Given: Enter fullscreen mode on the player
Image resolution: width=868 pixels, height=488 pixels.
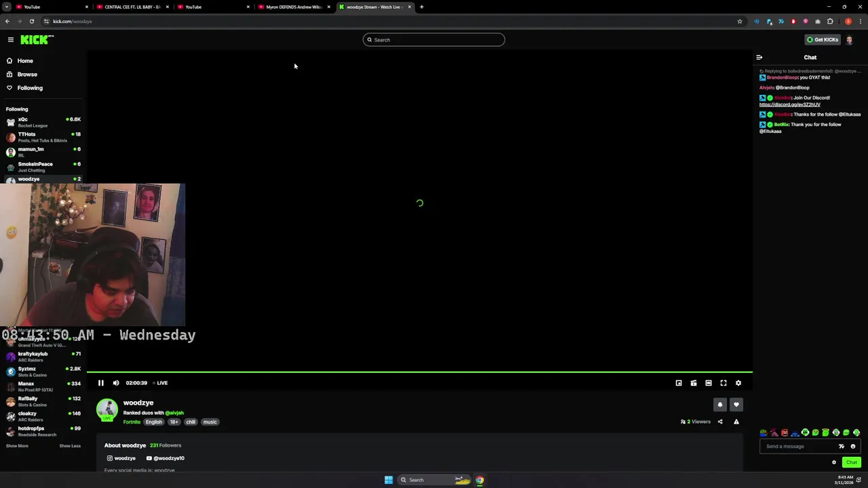Looking at the screenshot, I should (724, 383).
